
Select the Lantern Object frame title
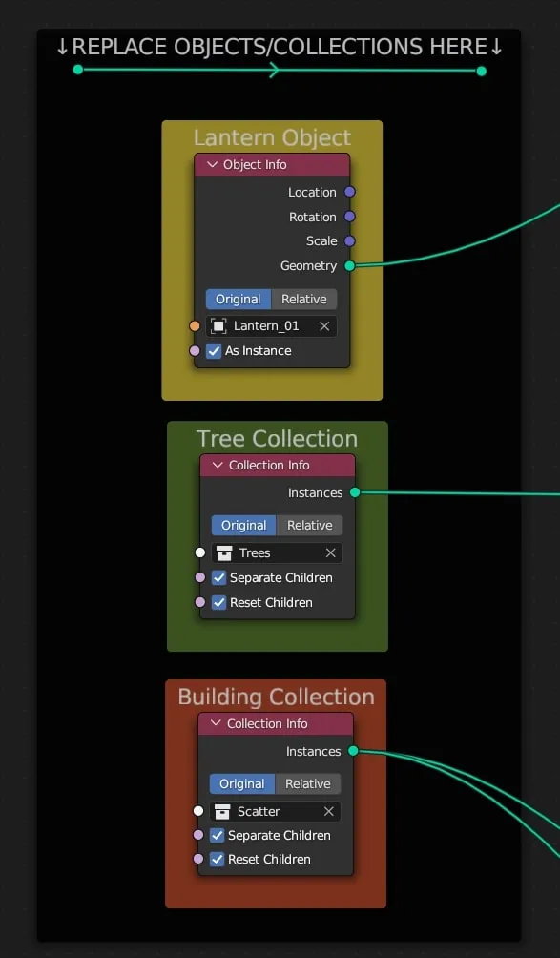[272, 138]
